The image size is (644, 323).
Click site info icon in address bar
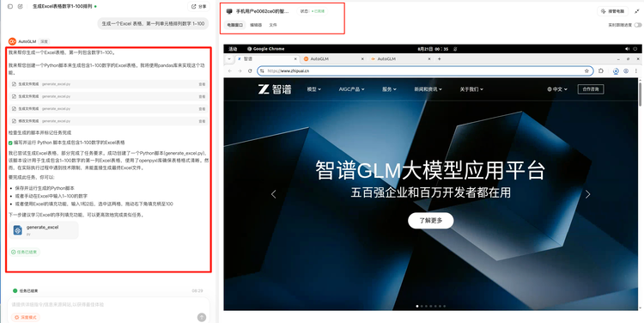pos(263,70)
